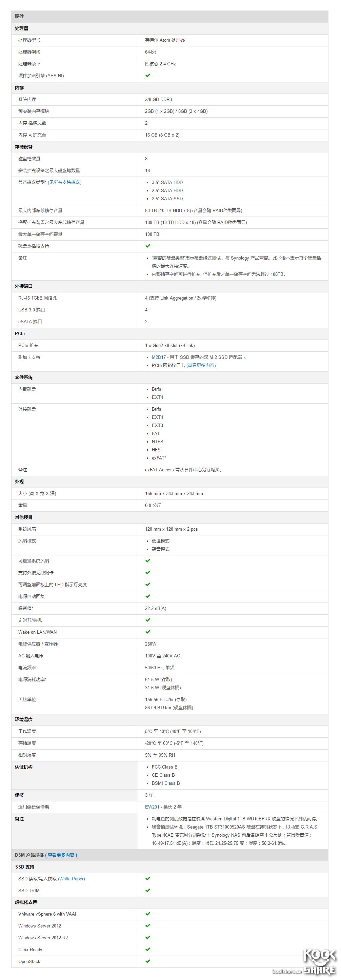Click the 16 GB (8 GB x 2) value
This screenshot has width=341, height=980.
pos(162,135)
